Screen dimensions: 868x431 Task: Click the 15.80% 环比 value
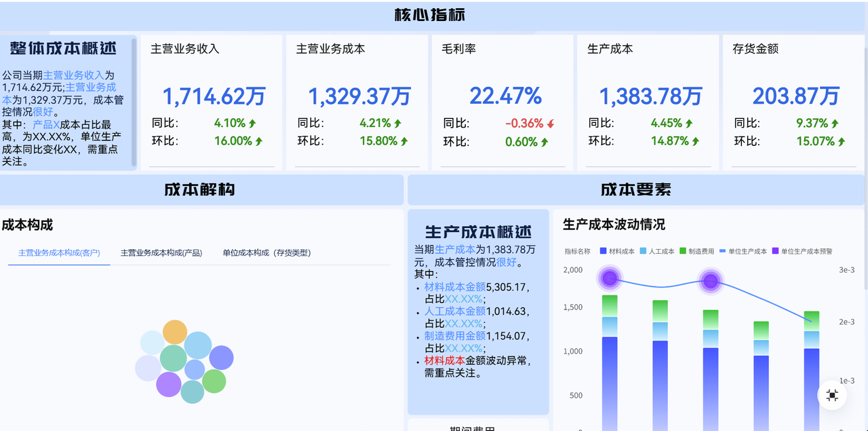click(x=378, y=141)
